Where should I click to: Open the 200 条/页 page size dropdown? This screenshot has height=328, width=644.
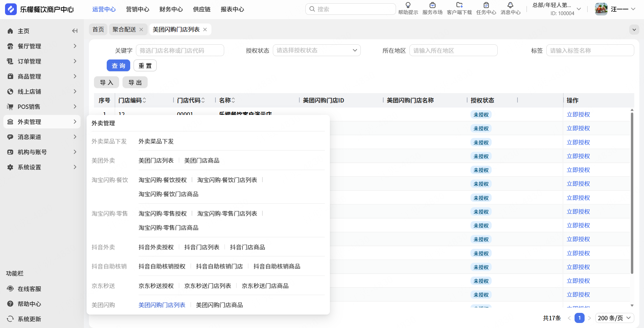click(x=614, y=318)
